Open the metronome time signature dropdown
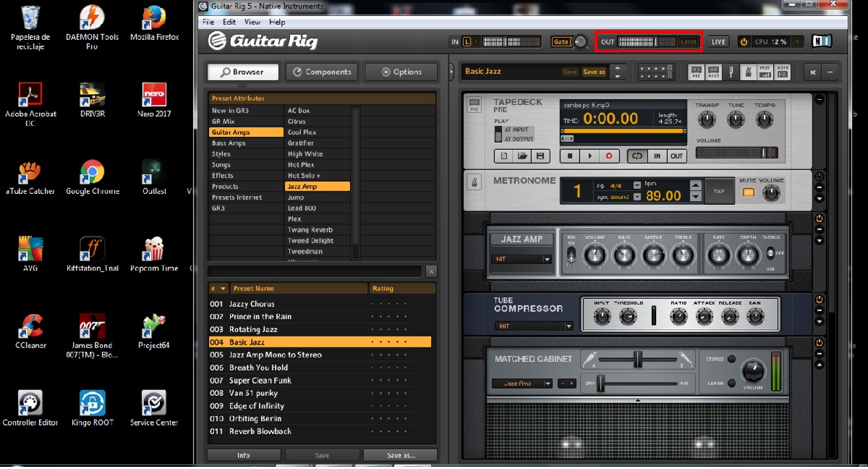The image size is (868, 469). point(637,185)
